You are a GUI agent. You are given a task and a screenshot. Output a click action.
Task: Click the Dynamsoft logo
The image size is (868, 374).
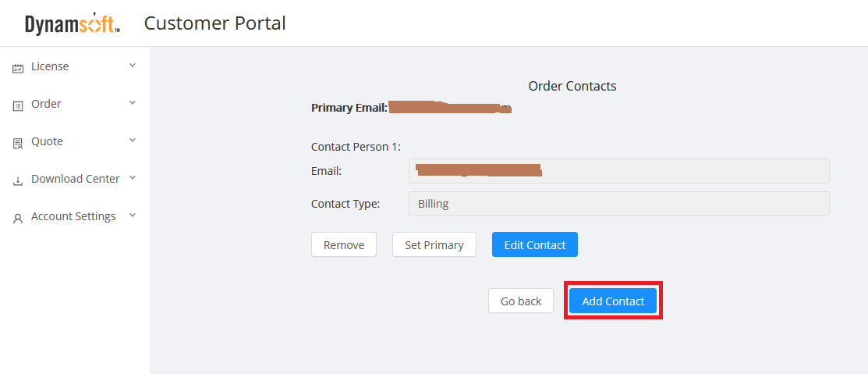(73, 24)
